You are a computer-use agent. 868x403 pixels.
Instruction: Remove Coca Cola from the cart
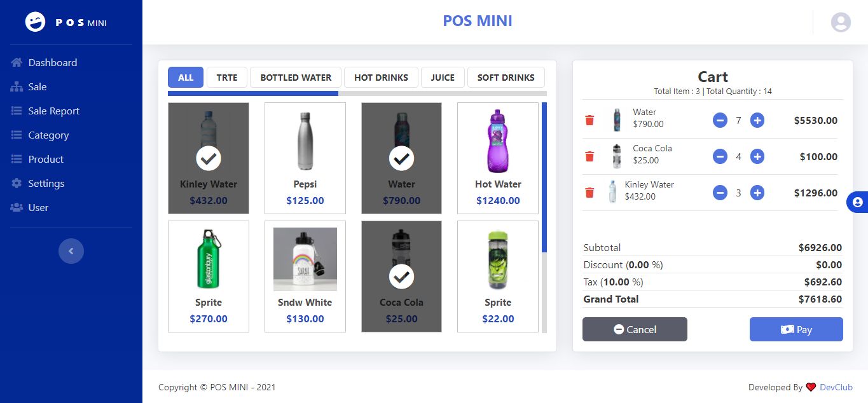tap(589, 156)
